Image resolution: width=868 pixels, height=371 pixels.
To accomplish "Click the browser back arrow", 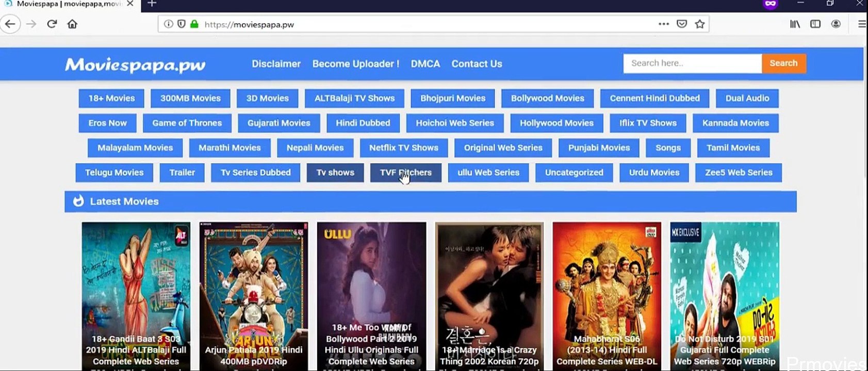I will [10, 24].
